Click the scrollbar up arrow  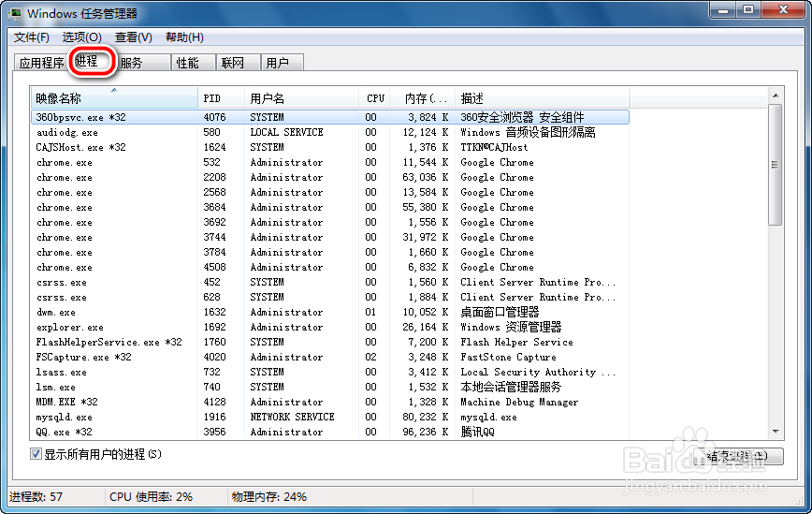[x=776, y=95]
